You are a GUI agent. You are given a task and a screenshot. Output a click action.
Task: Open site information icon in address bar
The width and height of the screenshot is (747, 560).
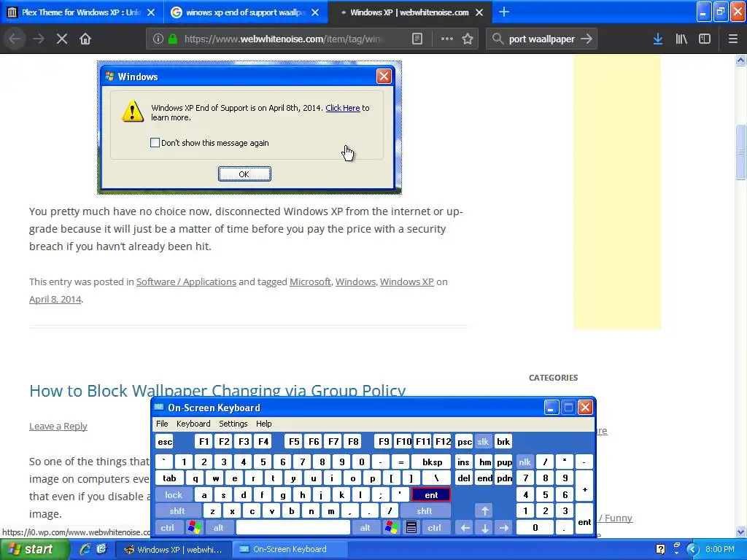(x=158, y=39)
